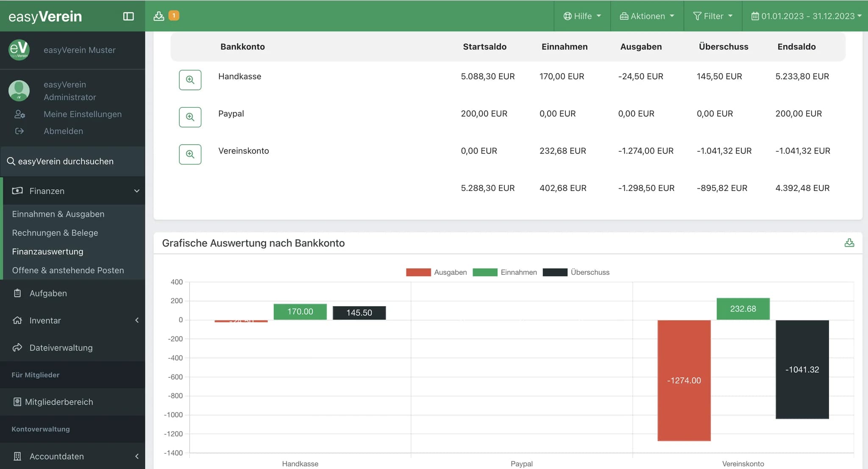Click the administrator profile avatar
The height and width of the screenshot is (469, 868).
click(x=19, y=91)
